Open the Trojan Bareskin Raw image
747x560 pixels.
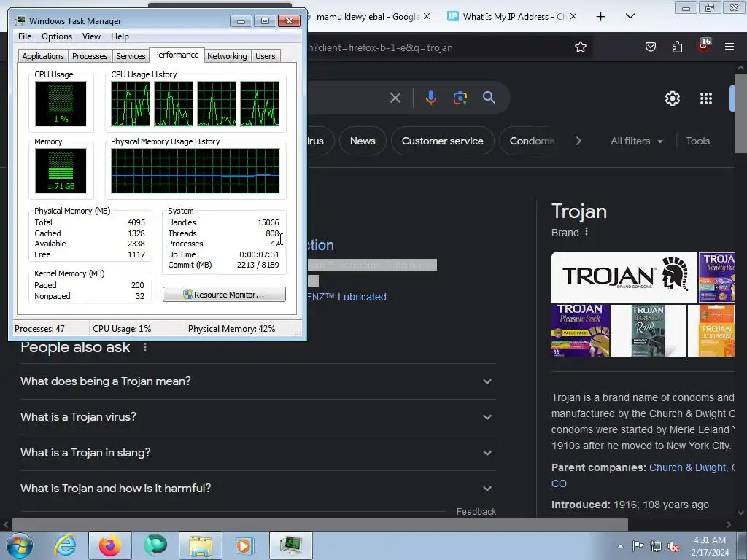pos(649,330)
